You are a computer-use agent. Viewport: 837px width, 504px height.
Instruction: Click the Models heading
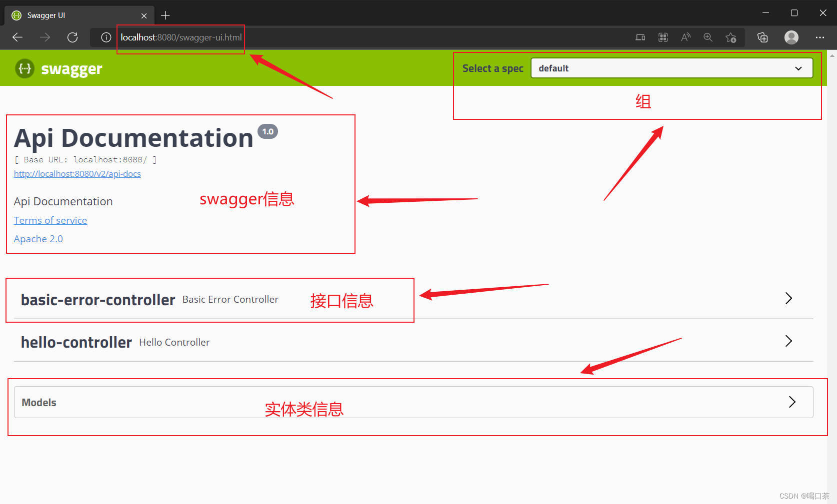39,403
